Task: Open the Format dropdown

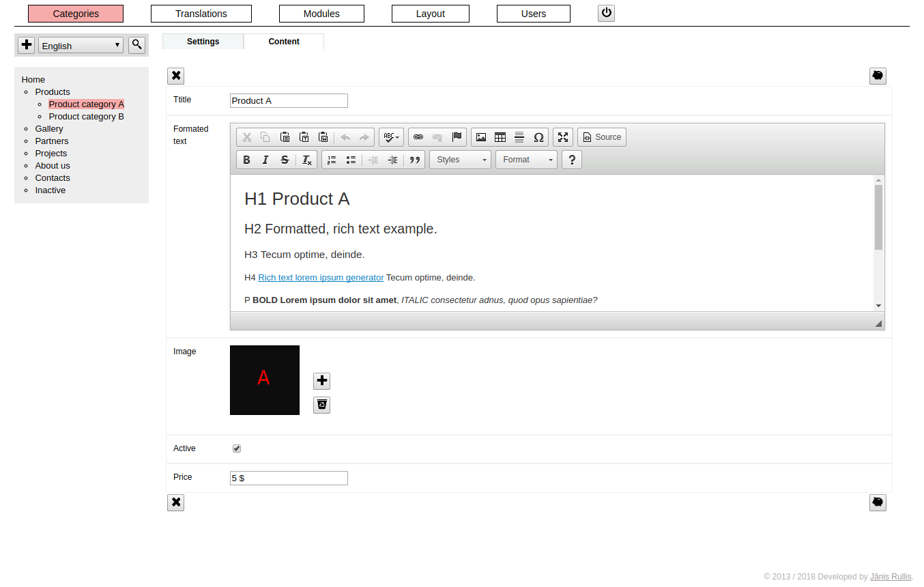Action: pyautogui.click(x=526, y=160)
